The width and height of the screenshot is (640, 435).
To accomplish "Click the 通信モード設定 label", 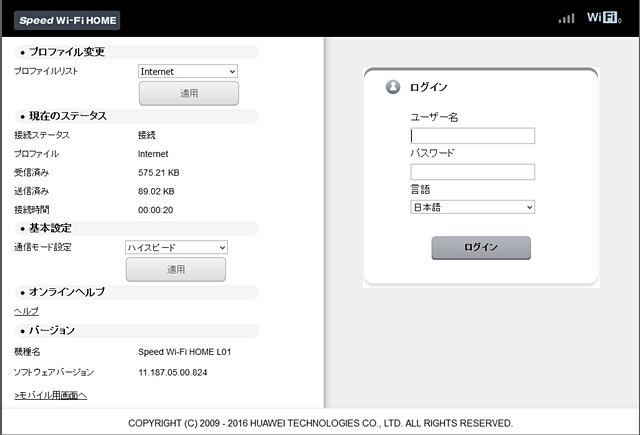I will click(43, 247).
